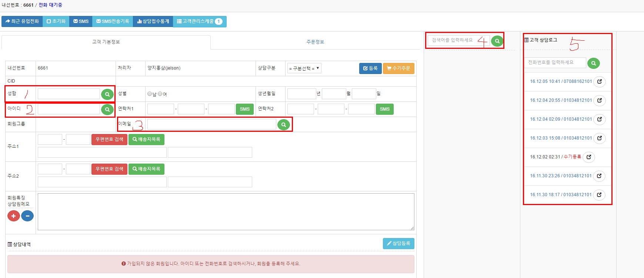Image resolution: width=644 pixels, height=278 pixels.
Task: Click the search icon next to 성함 field
Action: (x=107, y=94)
